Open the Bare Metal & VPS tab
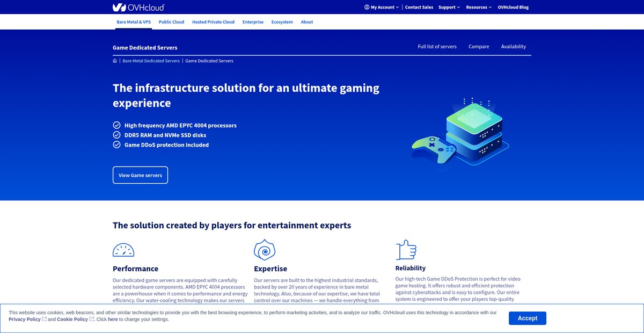This screenshot has width=644, height=333. pyautogui.click(x=134, y=22)
